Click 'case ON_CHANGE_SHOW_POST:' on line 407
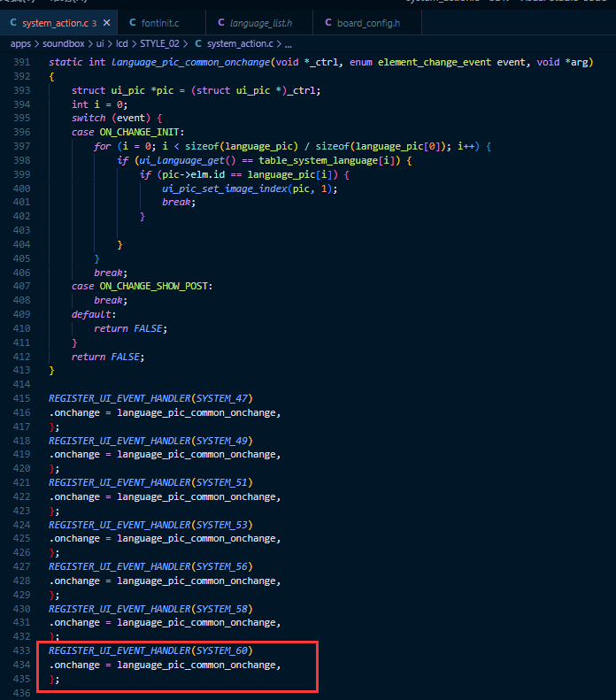 click(x=142, y=286)
